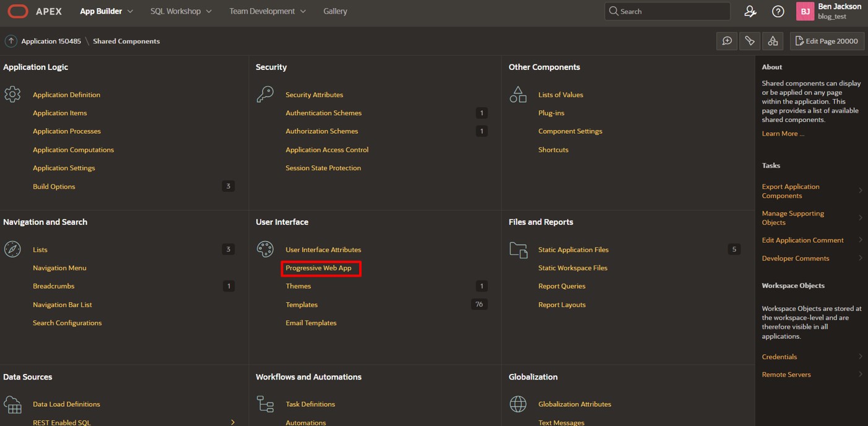868x426 pixels.
Task: Open the Help question mark icon
Action: pyautogui.click(x=778, y=11)
